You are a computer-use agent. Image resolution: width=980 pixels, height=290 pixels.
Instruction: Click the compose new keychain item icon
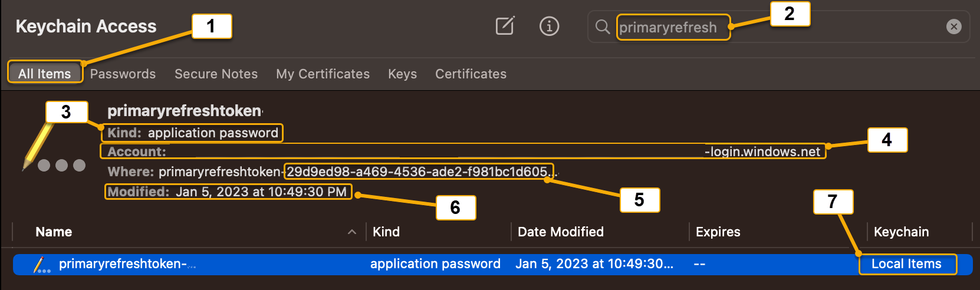click(505, 26)
